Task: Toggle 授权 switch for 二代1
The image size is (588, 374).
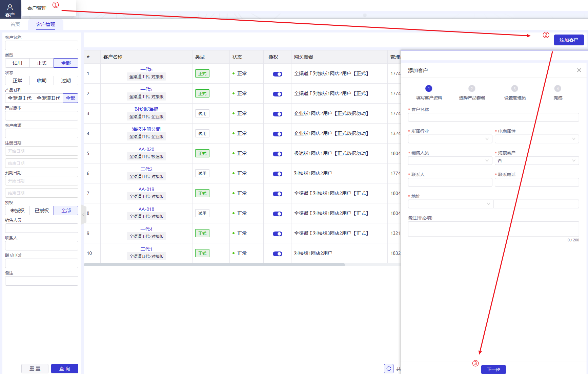Action: pos(278,254)
